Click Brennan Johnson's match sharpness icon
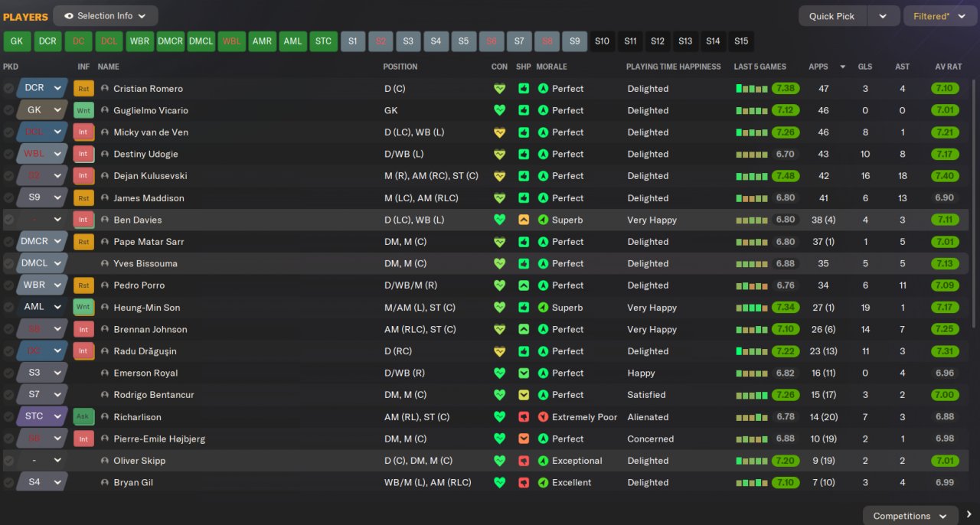Screen dimensions: 980x525 tap(524, 329)
